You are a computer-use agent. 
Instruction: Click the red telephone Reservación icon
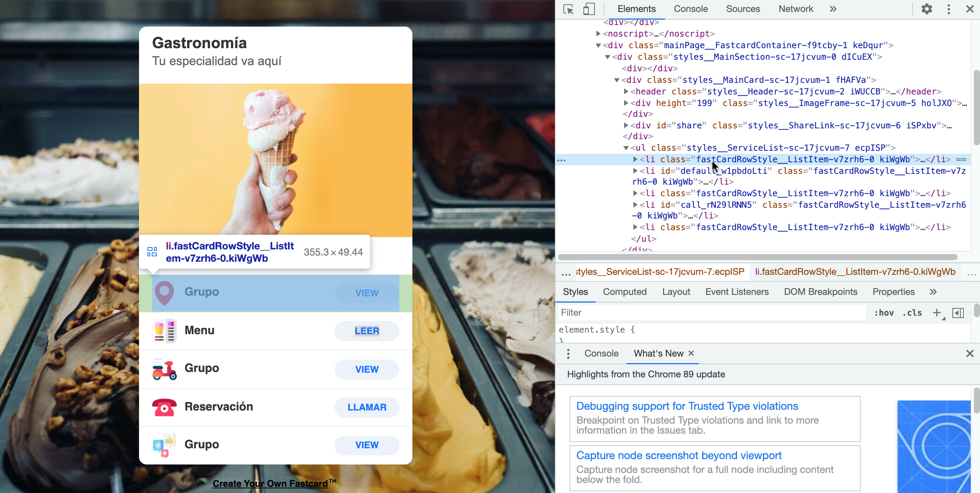[x=164, y=407]
